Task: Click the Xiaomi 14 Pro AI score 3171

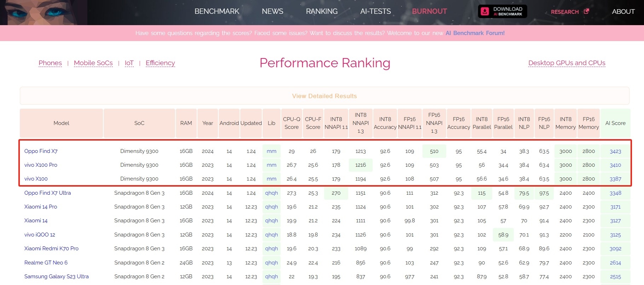Action: [615, 207]
